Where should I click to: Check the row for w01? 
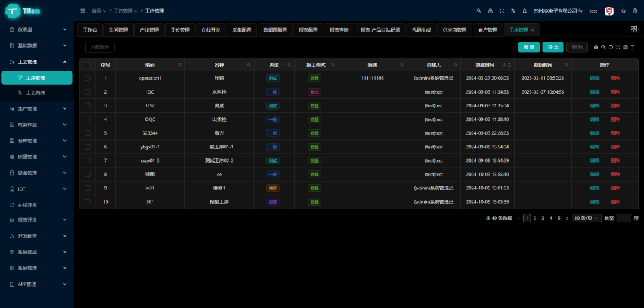[88, 188]
